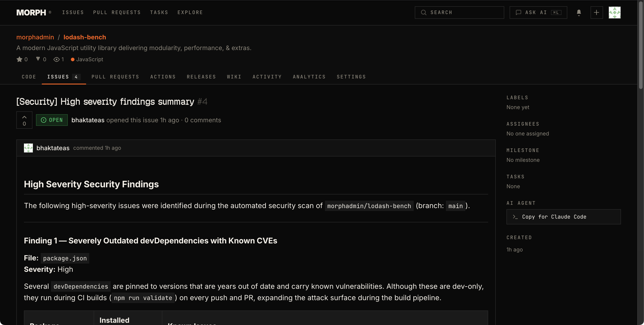This screenshot has height=325, width=644.
Task: Open bhaktateas's profile from the issue header
Action: tap(88, 120)
